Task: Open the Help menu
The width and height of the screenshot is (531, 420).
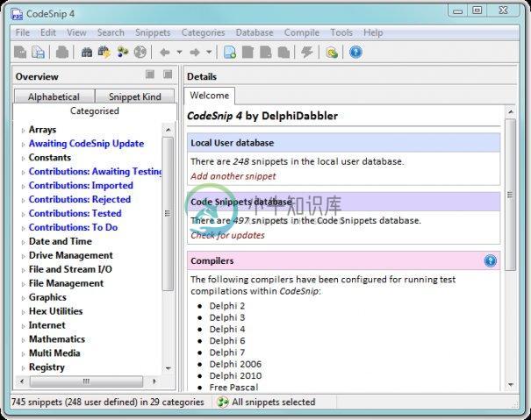Action: pyautogui.click(x=373, y=32)
